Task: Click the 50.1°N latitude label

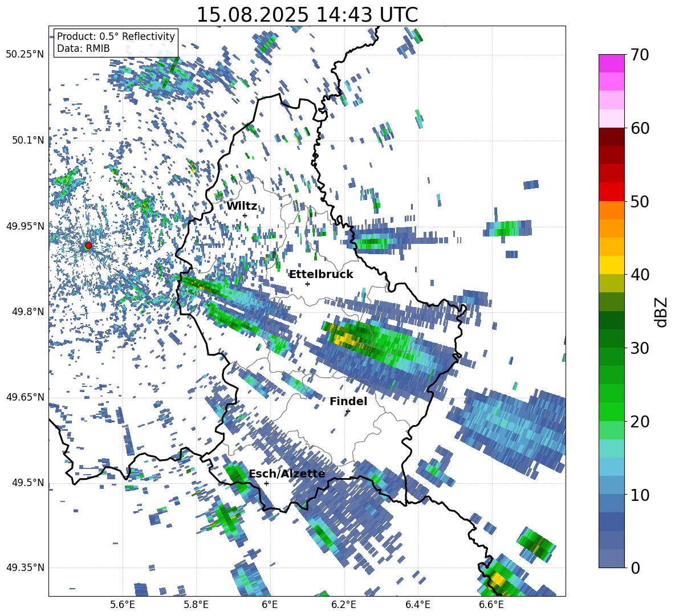Action: click(29, 140)
